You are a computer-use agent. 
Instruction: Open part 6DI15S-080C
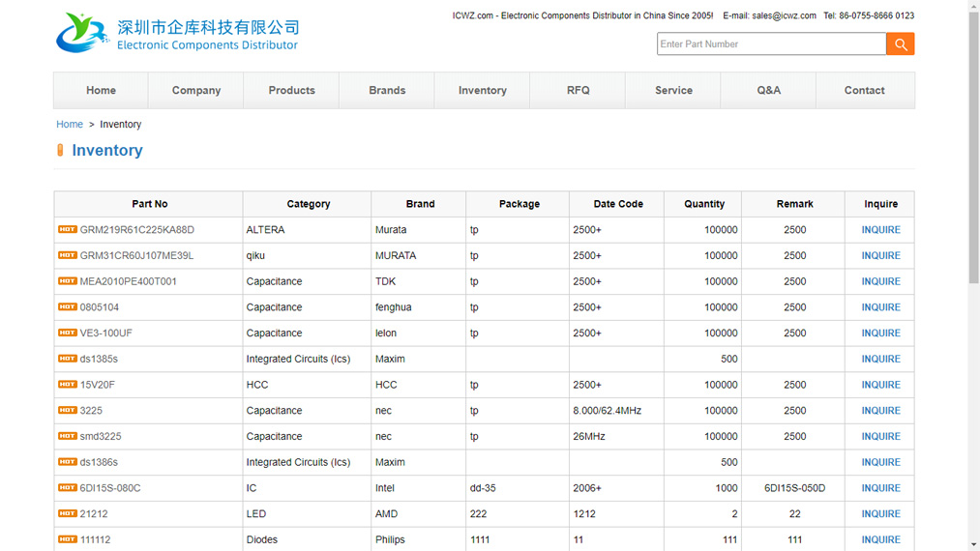pyautogui.click(x=110, y=488)
